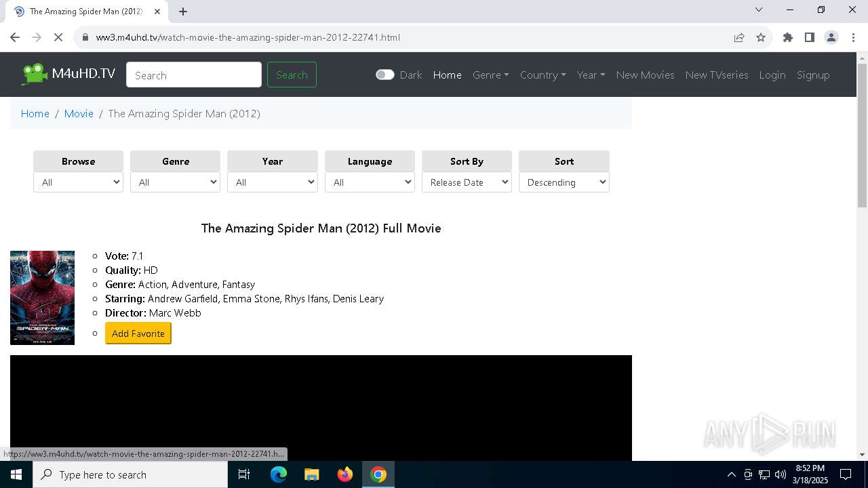Launch Microsoft Edge from taskbar

pos(279,474)
